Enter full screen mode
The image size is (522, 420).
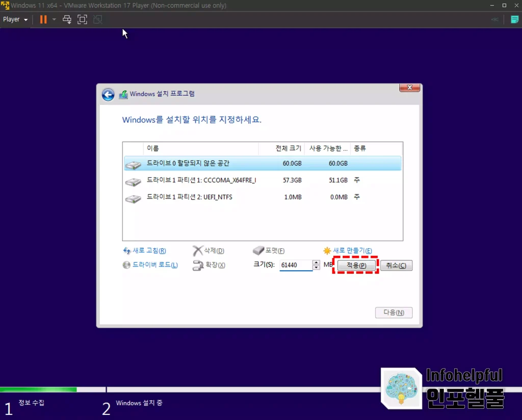point(82,19)
